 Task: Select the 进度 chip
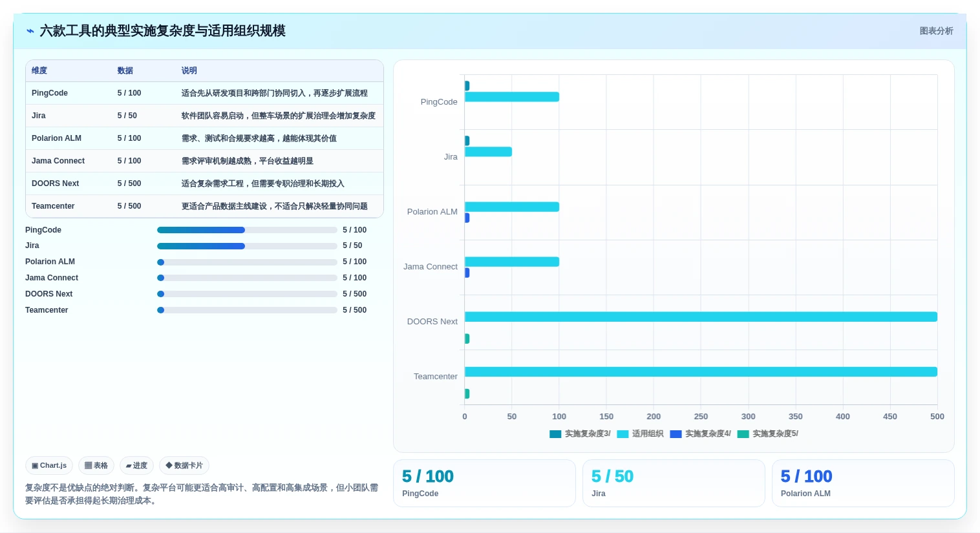[x=136, y=465]
